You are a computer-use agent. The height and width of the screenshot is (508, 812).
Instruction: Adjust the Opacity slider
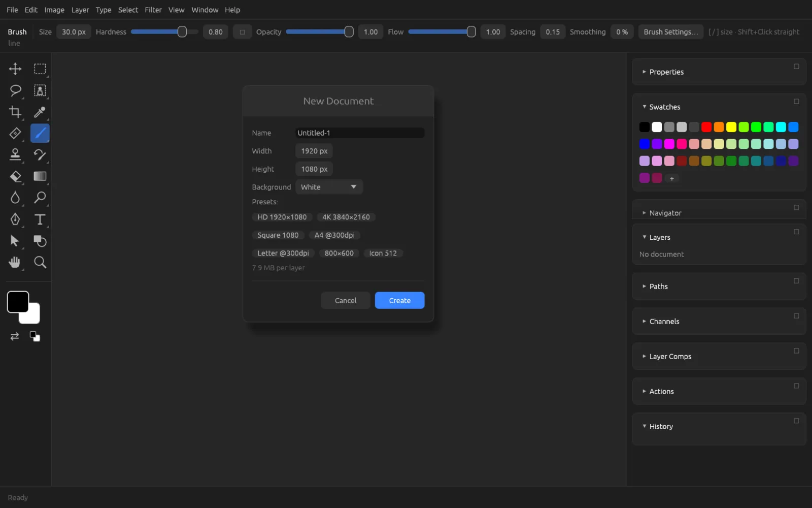[320, 32]
